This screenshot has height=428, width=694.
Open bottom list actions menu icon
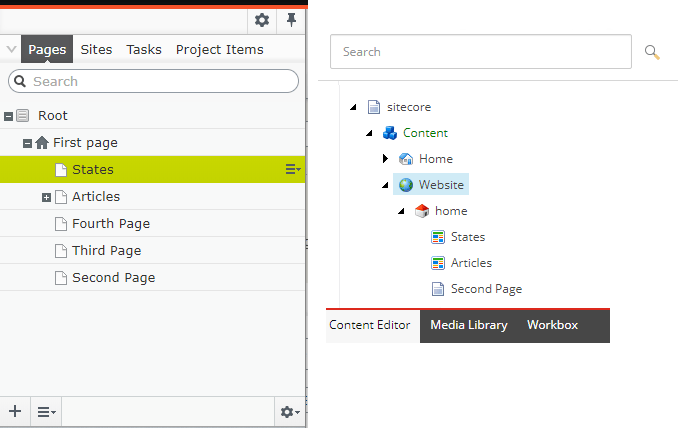click(x=46, y=412)
